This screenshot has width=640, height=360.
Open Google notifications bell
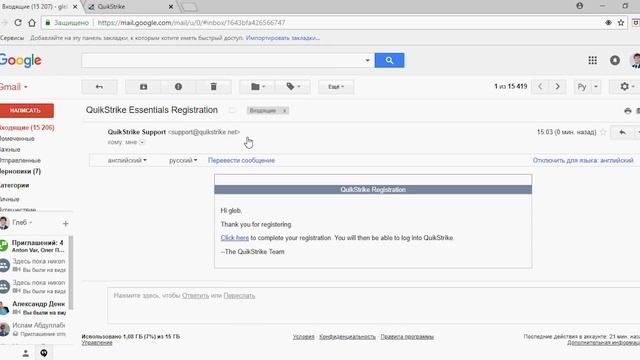coord(615,60)
